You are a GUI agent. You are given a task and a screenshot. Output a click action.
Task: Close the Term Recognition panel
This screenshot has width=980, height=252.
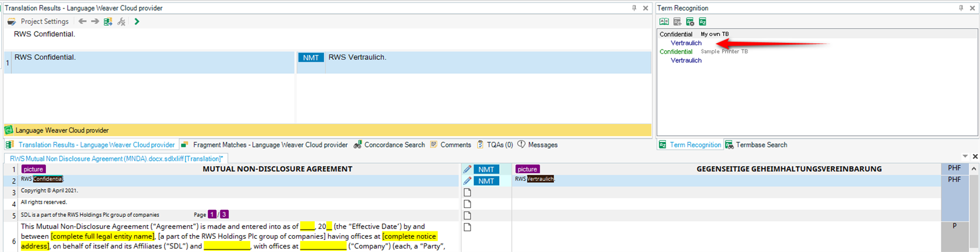point(972,8)
